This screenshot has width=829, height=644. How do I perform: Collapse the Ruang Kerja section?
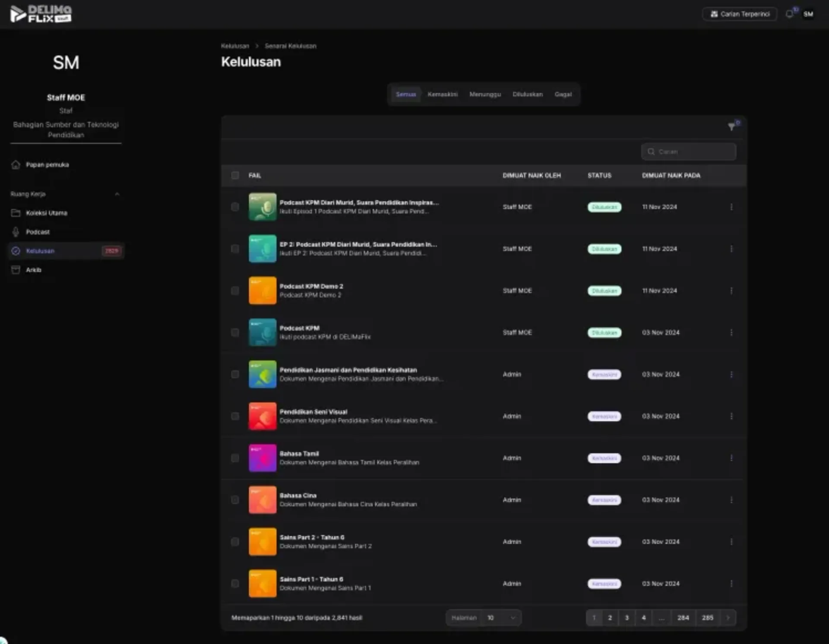pos(117,194)
